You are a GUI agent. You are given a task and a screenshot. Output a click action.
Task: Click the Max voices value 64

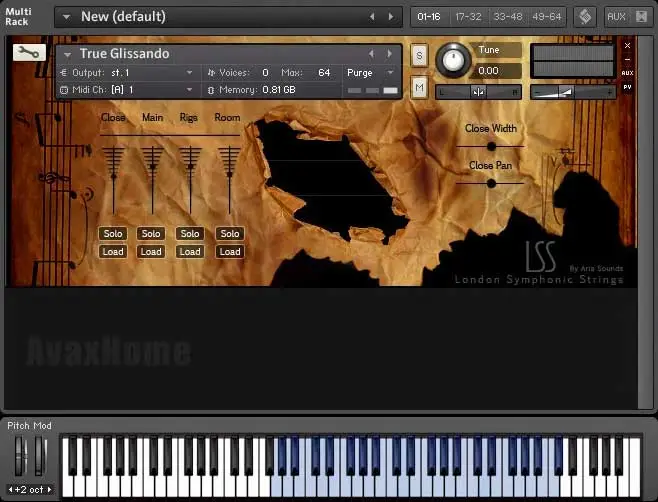[x=324, y=73]
